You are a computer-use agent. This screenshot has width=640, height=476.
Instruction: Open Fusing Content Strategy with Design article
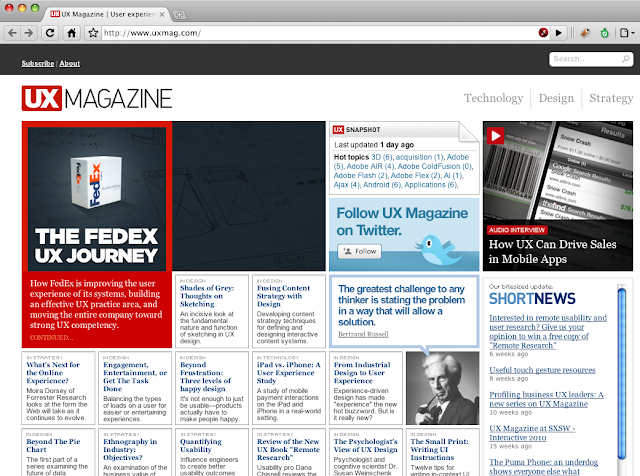283,296
